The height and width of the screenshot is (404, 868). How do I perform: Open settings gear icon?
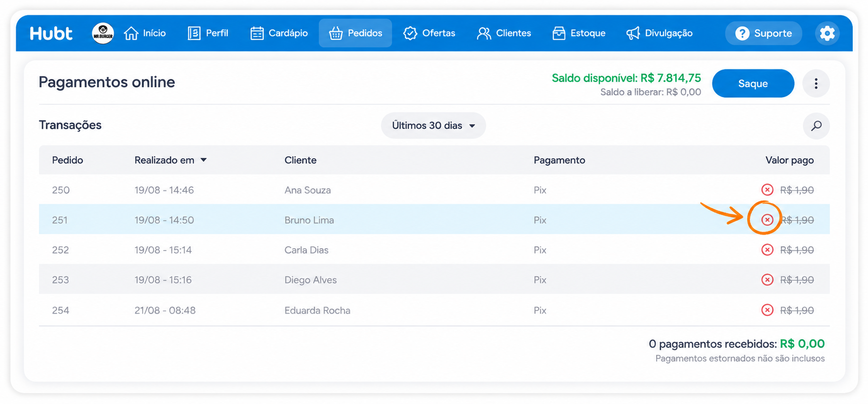click(827, 34)
